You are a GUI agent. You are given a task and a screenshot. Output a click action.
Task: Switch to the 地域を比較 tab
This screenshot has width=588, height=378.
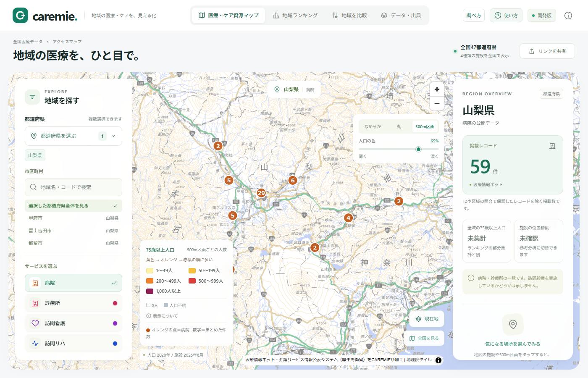point(349,16)
